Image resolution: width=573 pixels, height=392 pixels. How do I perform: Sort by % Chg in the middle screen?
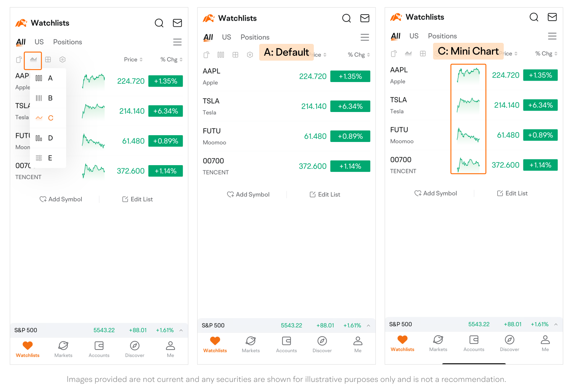pos(358,55)
